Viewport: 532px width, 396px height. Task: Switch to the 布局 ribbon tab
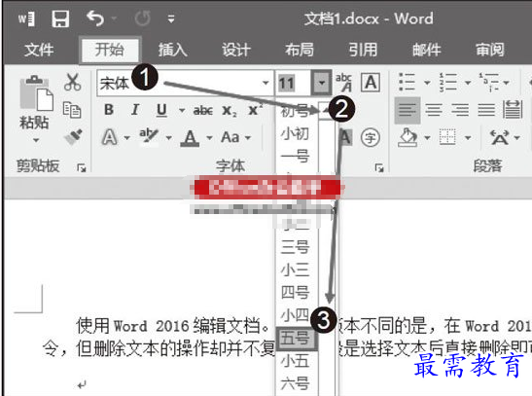(300, 50)
